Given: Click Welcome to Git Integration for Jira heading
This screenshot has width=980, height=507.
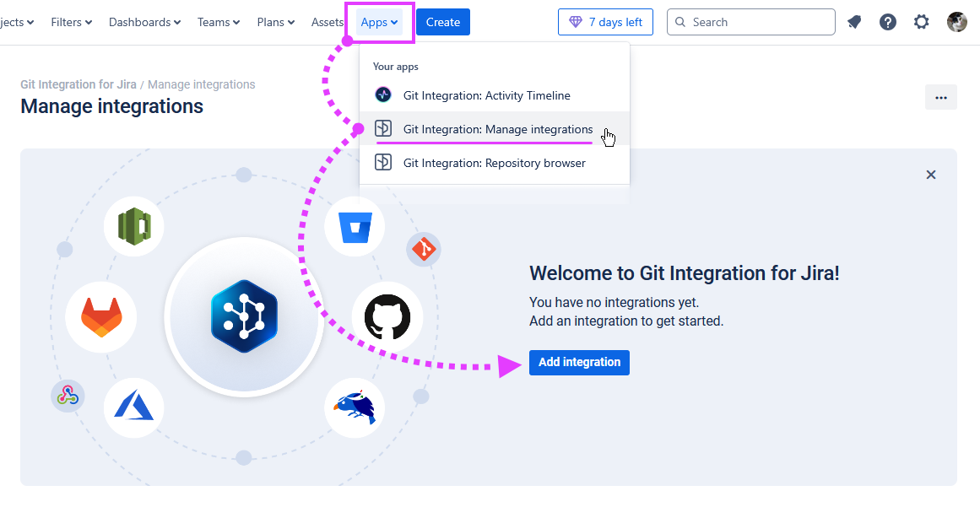Looking at the screenshot, I should [x=685, y=272].
